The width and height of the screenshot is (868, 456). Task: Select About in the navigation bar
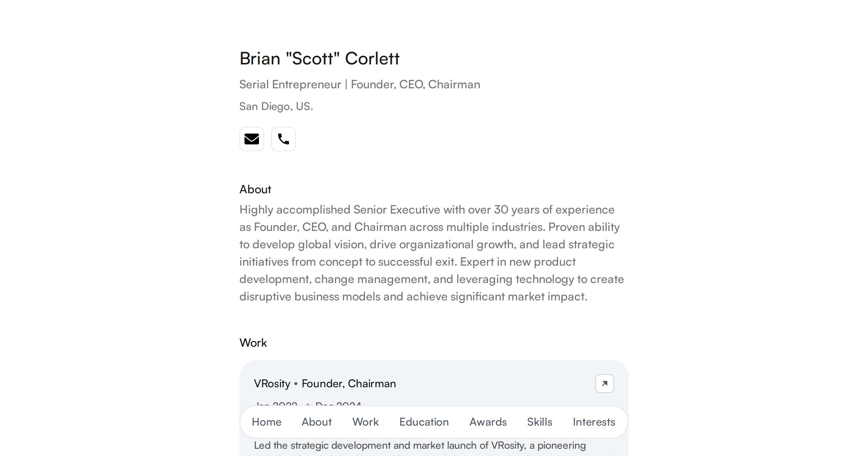(x=316, y=422)
